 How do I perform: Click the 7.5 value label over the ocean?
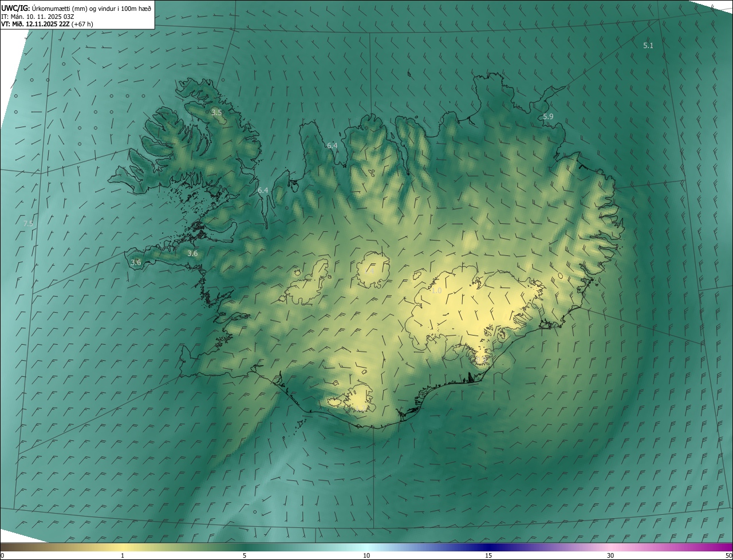coord(28,223)
